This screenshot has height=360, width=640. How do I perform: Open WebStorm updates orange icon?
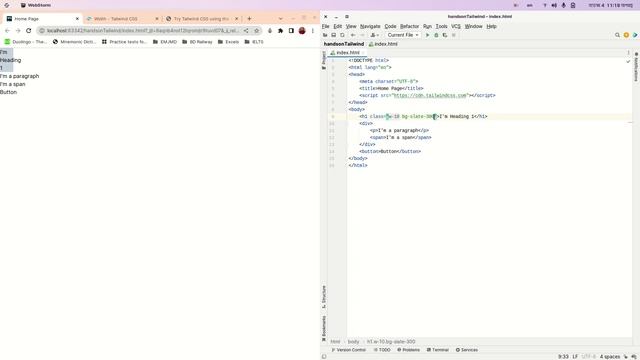626,35
